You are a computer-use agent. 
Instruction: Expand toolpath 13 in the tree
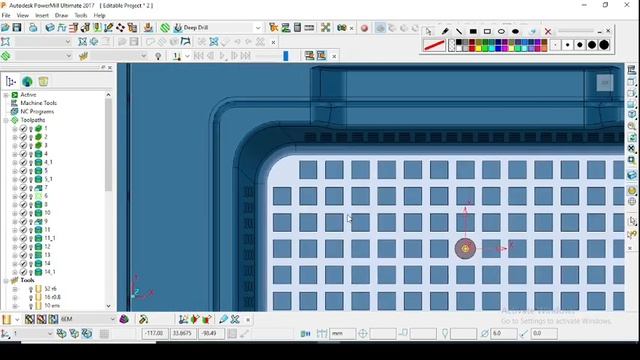tap(15, 255)
